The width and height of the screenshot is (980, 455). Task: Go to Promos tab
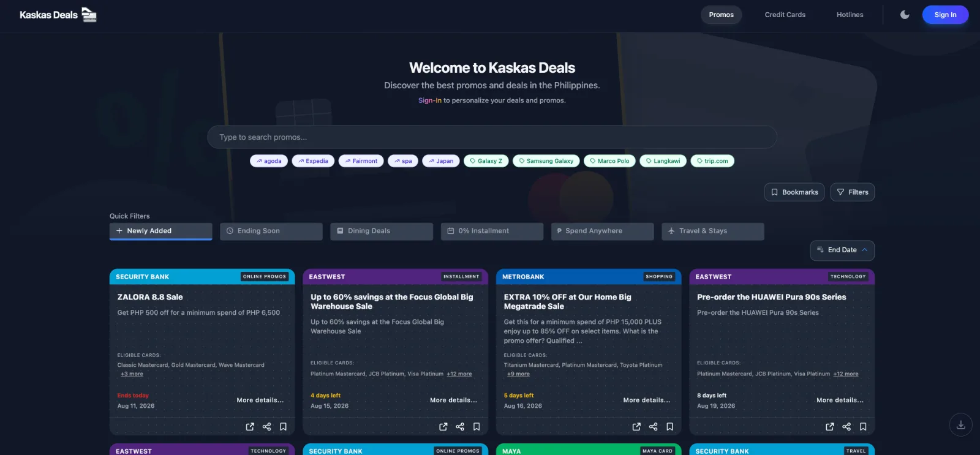(722, 15)
